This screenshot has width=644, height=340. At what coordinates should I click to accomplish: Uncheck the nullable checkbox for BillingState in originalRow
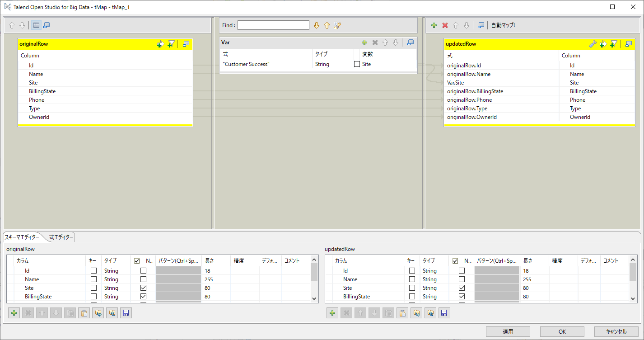pos(143,296)
